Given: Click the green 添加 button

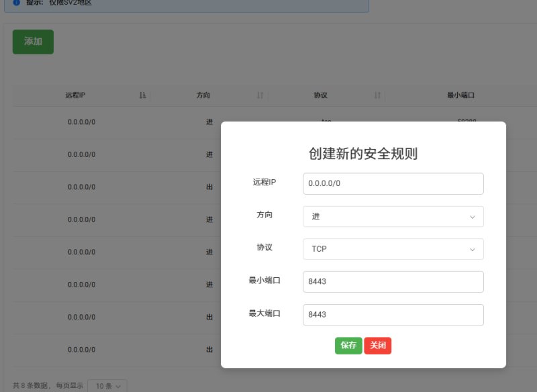Looking at the screenshot, I should click(33, 42).
